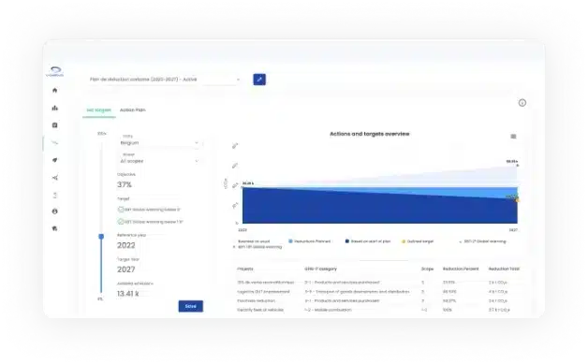
Task: Select the Purchase reduction project row
Action: tap(378, 300)
